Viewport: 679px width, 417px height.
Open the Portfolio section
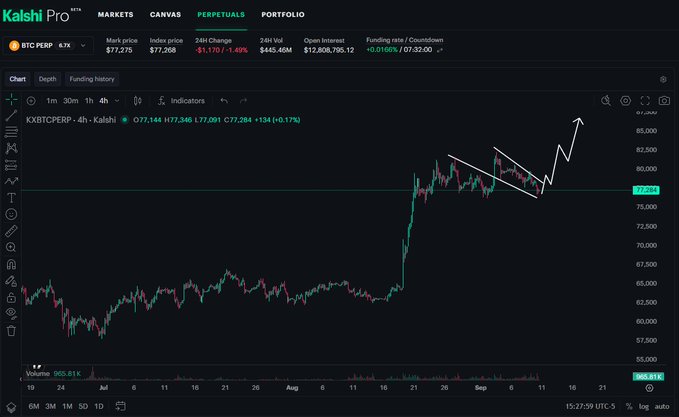click(283, 15)
